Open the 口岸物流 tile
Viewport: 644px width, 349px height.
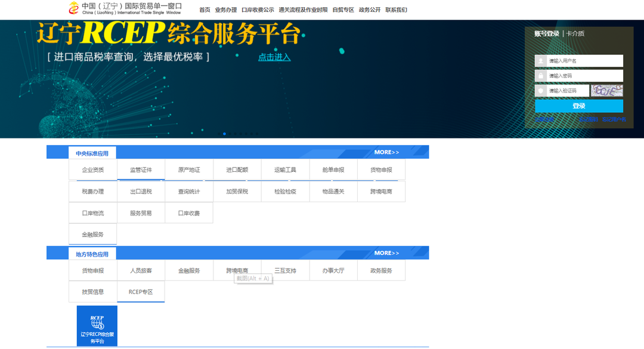click(93, 213)
